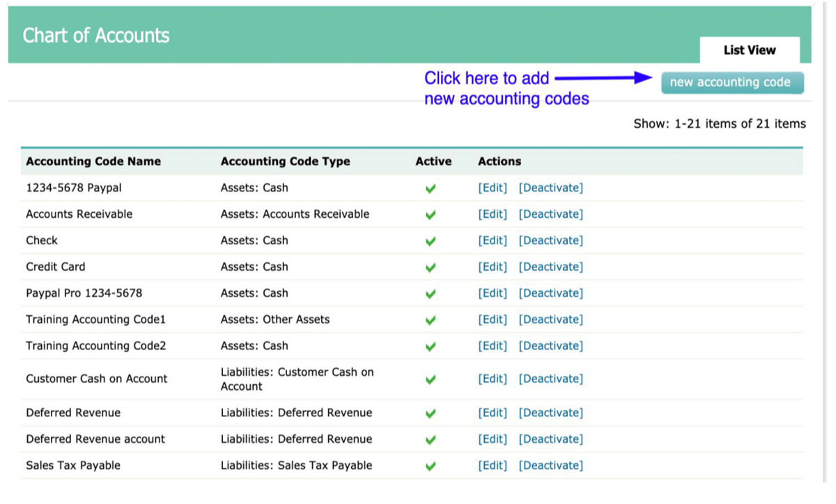Deactivate the Deferred Revenue code
This screenshot has width=836, height=504.
point(550,413)
